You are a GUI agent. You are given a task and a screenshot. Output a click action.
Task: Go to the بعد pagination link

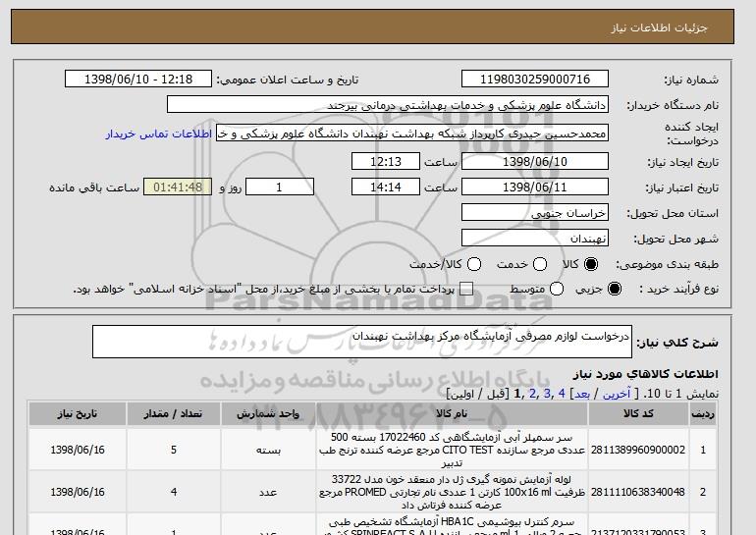tap(582, 394)
